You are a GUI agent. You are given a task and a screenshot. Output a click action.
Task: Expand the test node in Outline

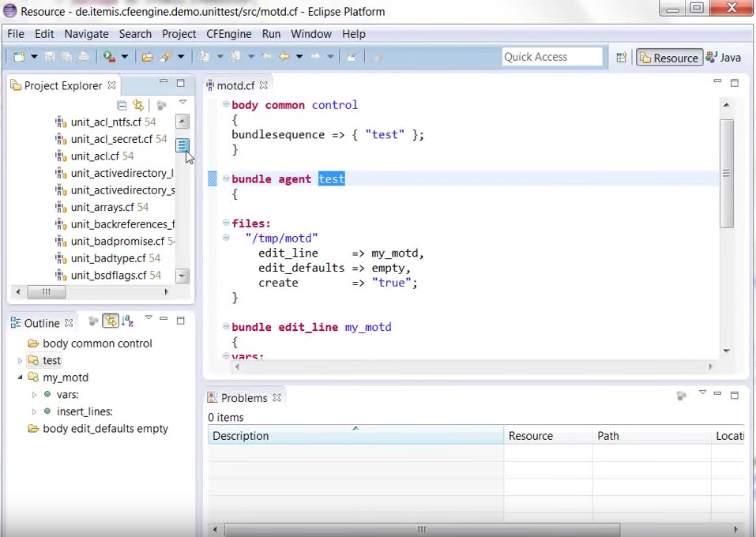click(x=21, y=361)
